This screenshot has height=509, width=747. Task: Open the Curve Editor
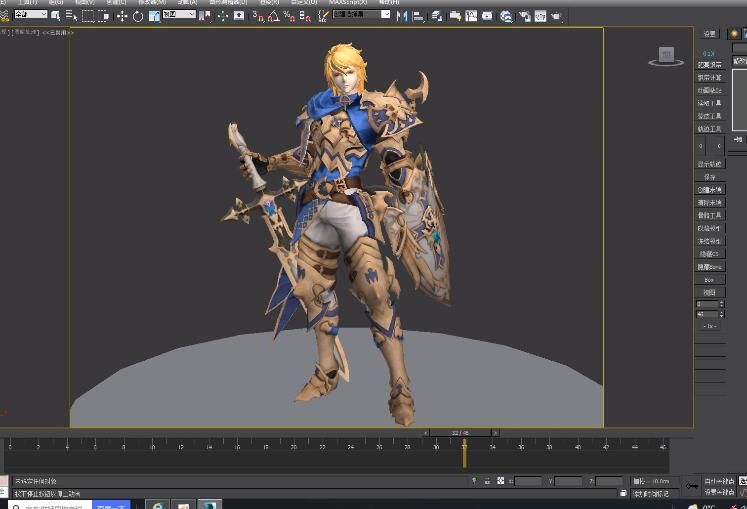tap(471, 16)
